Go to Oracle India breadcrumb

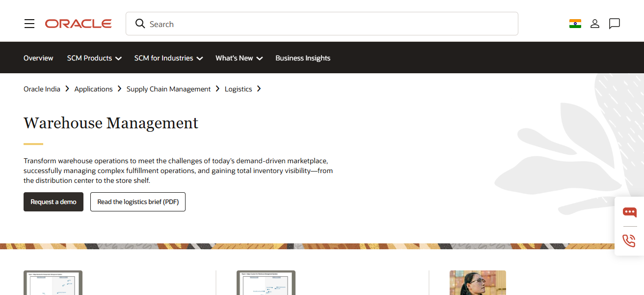[x=42, y=89]
